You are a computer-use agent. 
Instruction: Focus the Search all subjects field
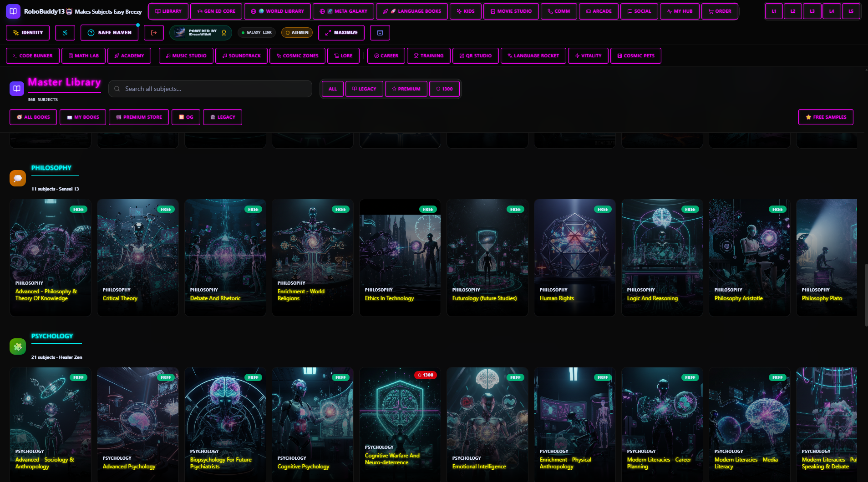pyautogui.click(x=210, y=89)
